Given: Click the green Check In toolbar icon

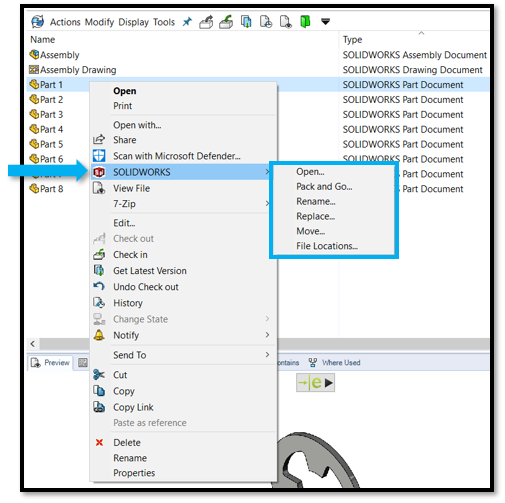Looking at the screenshot, I should coord(226,22).
